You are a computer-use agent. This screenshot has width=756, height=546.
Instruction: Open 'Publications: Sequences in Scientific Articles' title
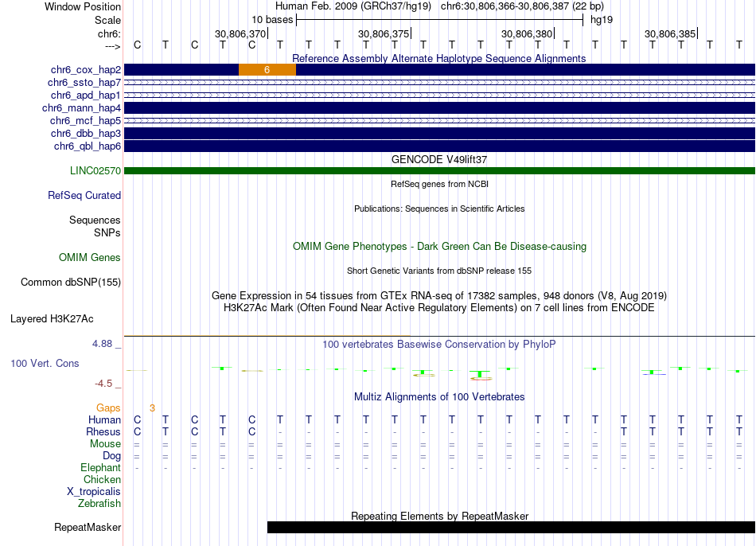[439, 209]
